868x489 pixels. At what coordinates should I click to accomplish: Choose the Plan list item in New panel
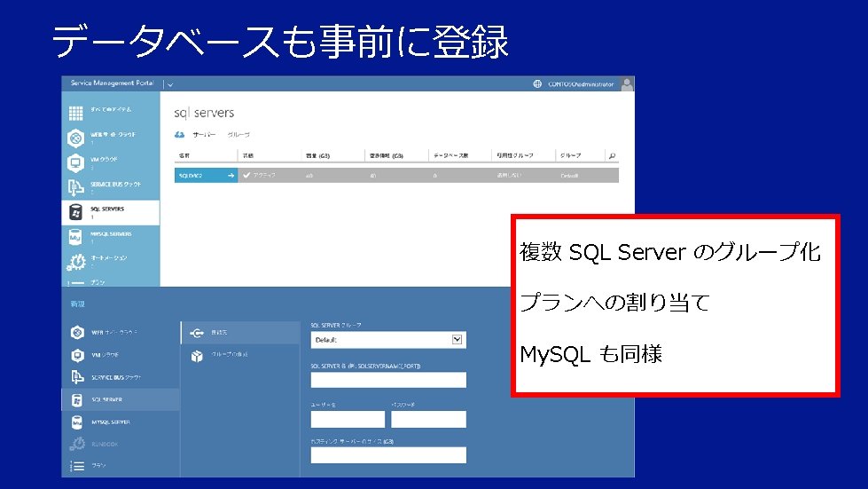click(121, 466)
